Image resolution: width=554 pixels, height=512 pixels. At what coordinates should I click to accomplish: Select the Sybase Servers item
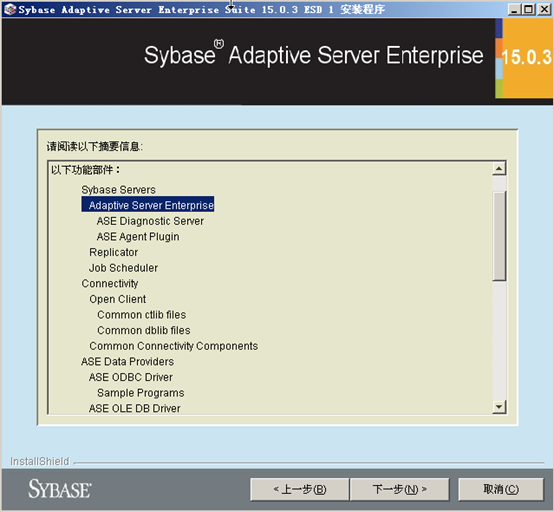118,190
